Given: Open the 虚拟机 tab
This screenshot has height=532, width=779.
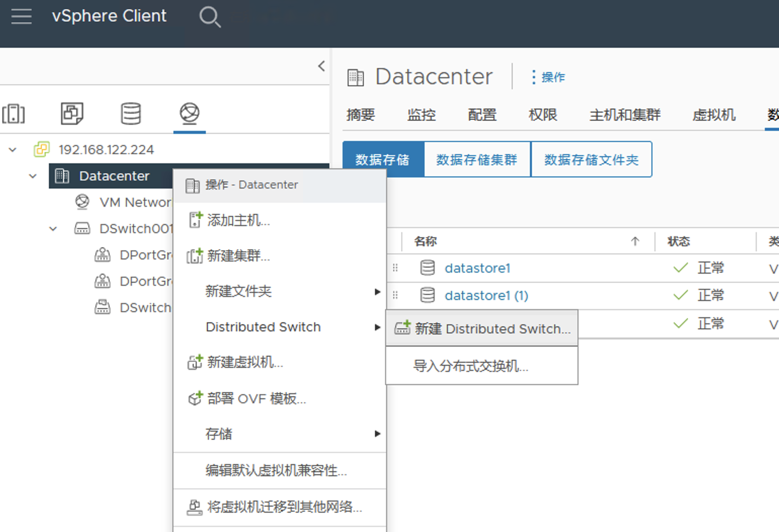Looking at the screenshot, I should [714, 115].
